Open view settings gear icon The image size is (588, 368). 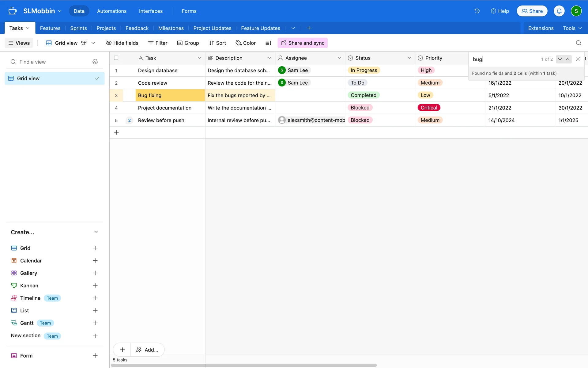pos(95,62)
